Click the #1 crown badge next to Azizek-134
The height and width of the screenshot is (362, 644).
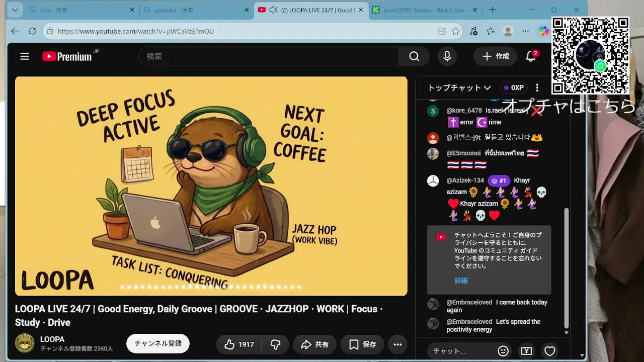click(499, 180)
